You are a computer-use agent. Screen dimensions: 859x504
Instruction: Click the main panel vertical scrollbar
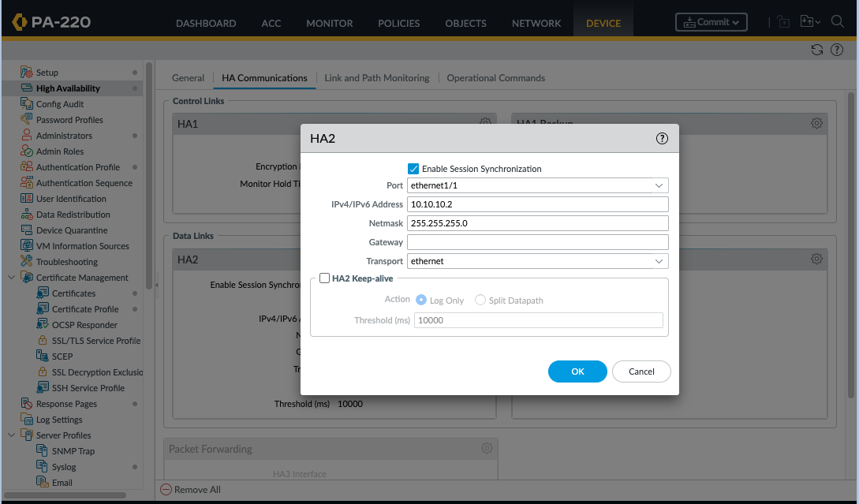(851, 245)
